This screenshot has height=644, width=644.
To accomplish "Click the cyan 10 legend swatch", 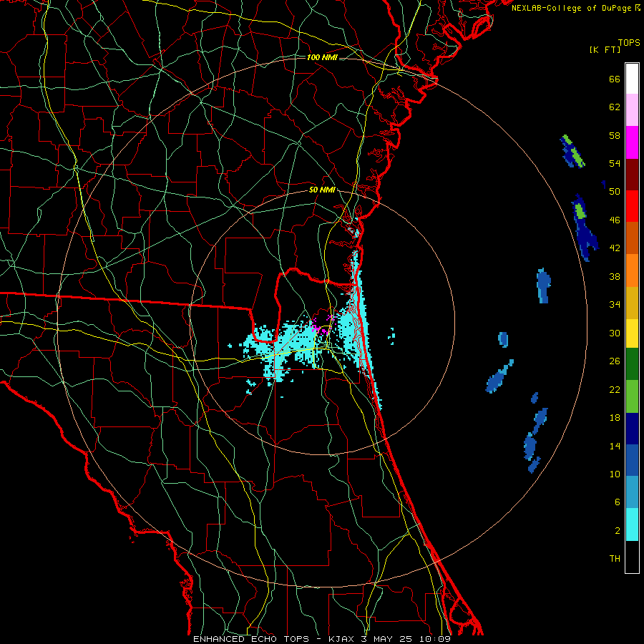I will 632,525.
